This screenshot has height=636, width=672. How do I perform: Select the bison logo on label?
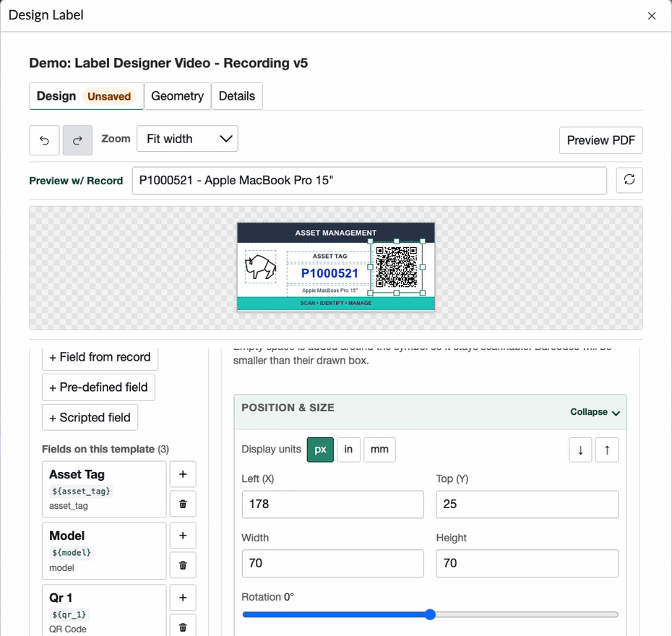tap(261, 267)
